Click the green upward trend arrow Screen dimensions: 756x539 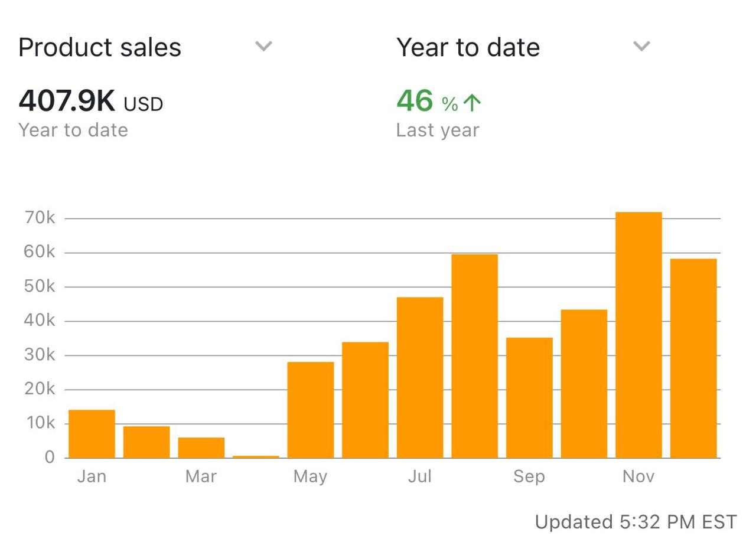tap(472, 103)
